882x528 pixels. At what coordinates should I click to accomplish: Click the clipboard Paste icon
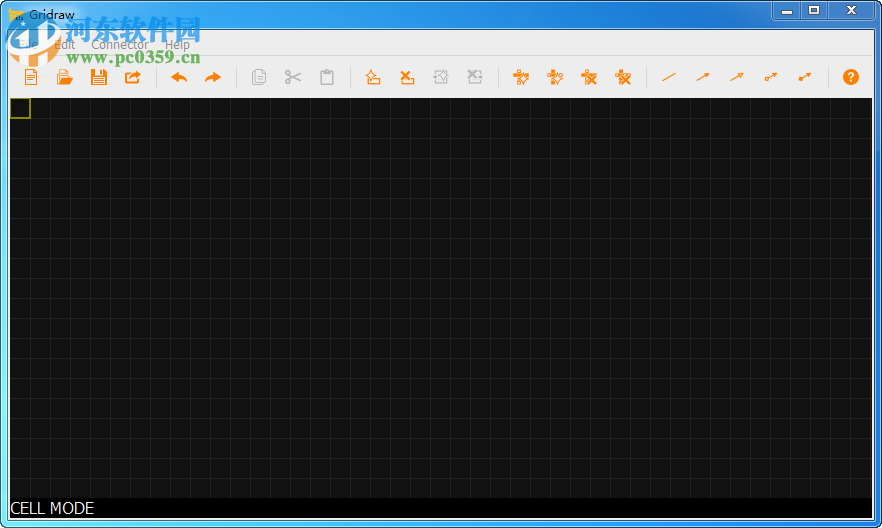pyautogui.click(x=327, y=77)
